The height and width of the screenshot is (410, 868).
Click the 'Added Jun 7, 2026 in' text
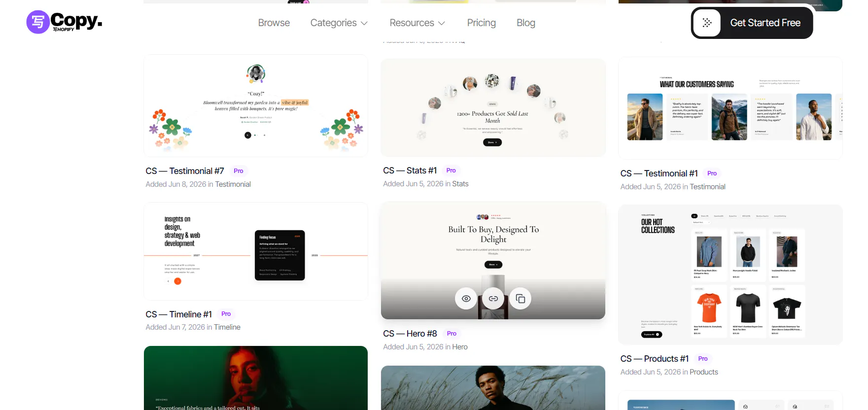click(179, 327)
